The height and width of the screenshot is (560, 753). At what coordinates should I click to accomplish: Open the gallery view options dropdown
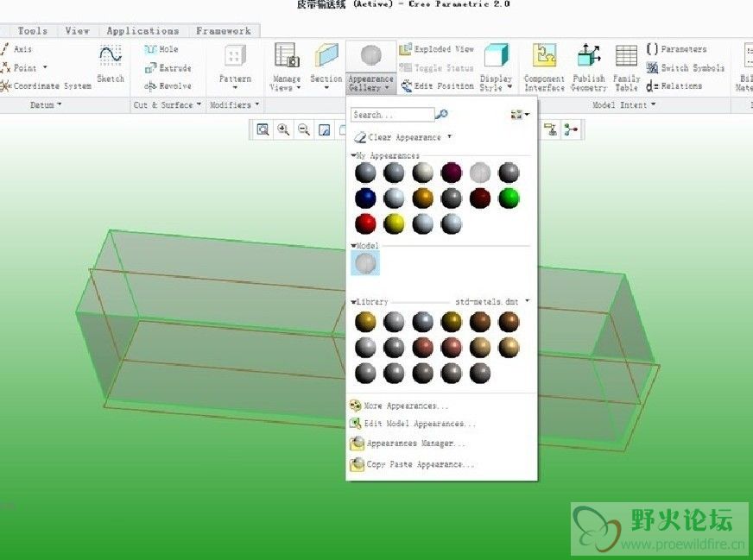tap(520, 114)
